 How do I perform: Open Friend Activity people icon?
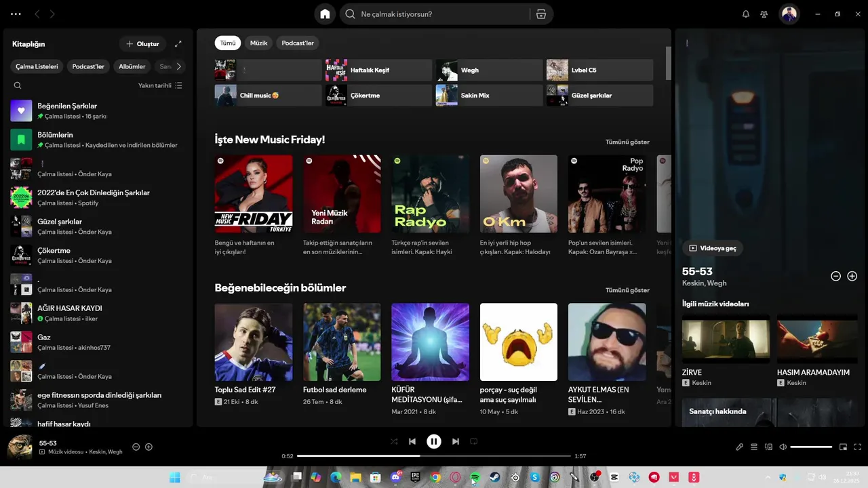click(764, 14)
